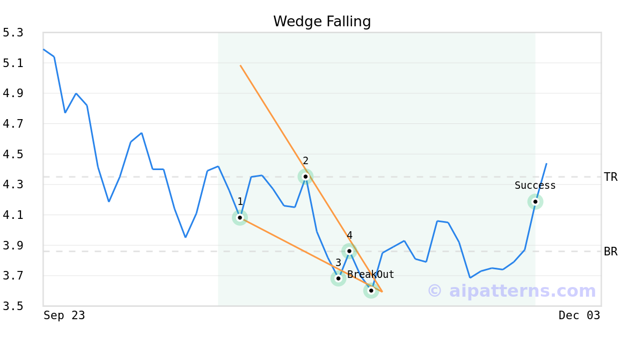Select the point 3 marker dot
This screenshot has height=338, width=644.
pyautogui.click(x=338, y=278)
